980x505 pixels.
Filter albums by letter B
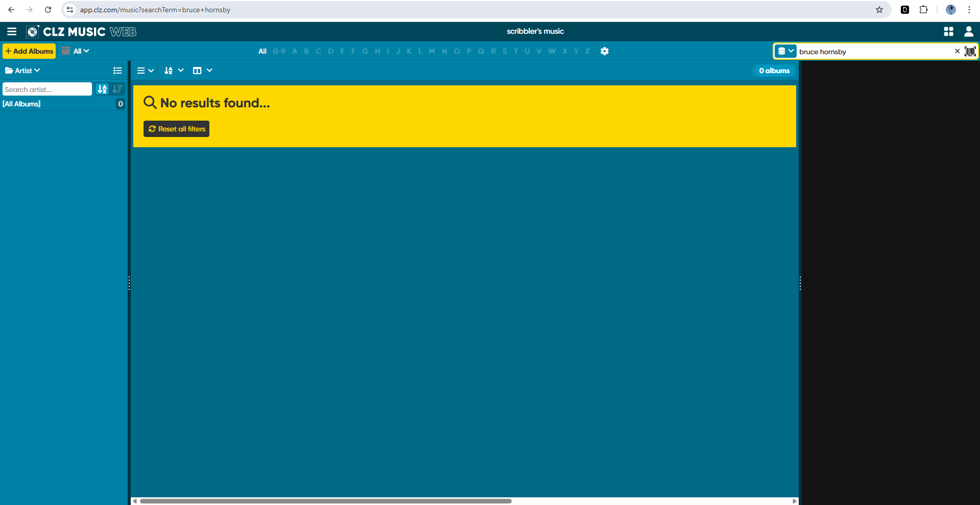click(x=306, y=51)
